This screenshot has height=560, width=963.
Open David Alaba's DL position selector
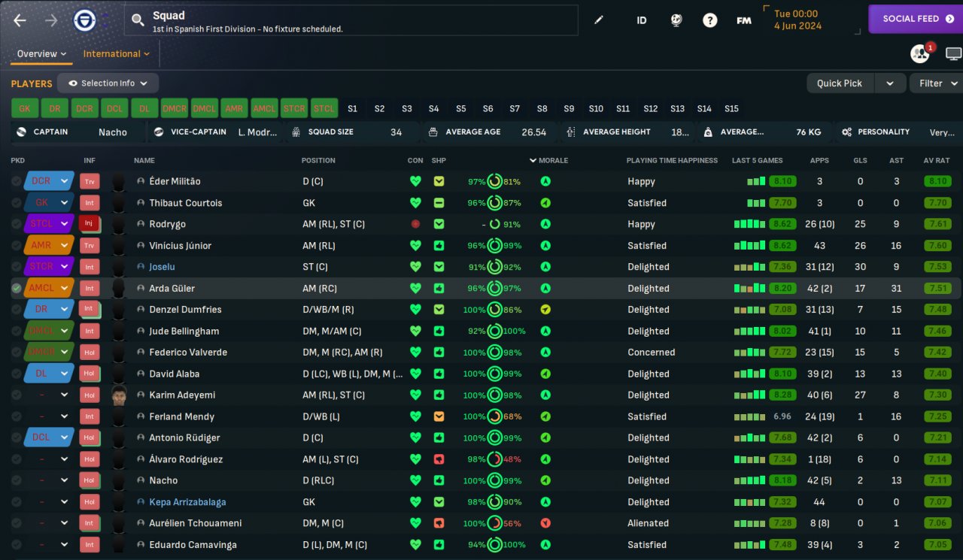pyautogui.click(x=49, y=374)
